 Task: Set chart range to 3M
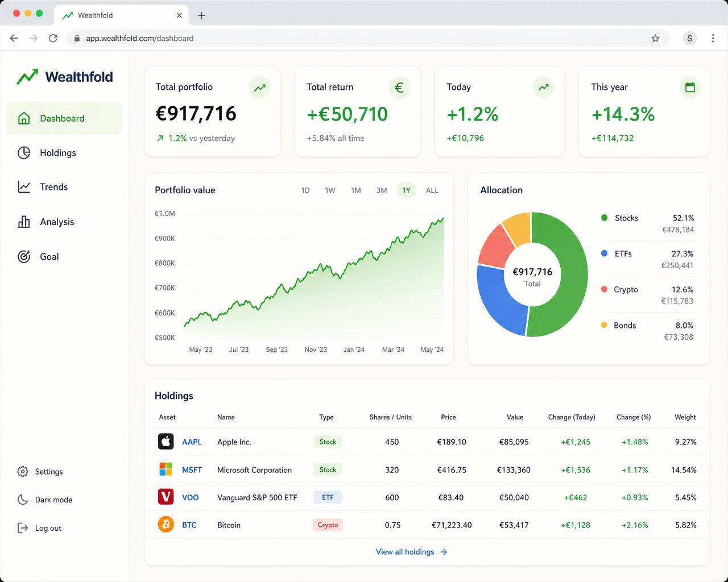pyautogui.click(x=382, y=190)
